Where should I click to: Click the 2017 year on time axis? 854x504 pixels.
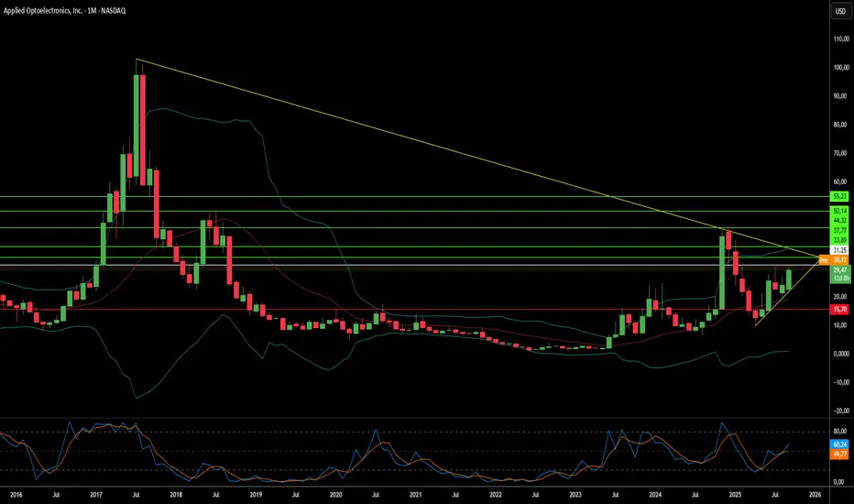(x=96, y=493)
